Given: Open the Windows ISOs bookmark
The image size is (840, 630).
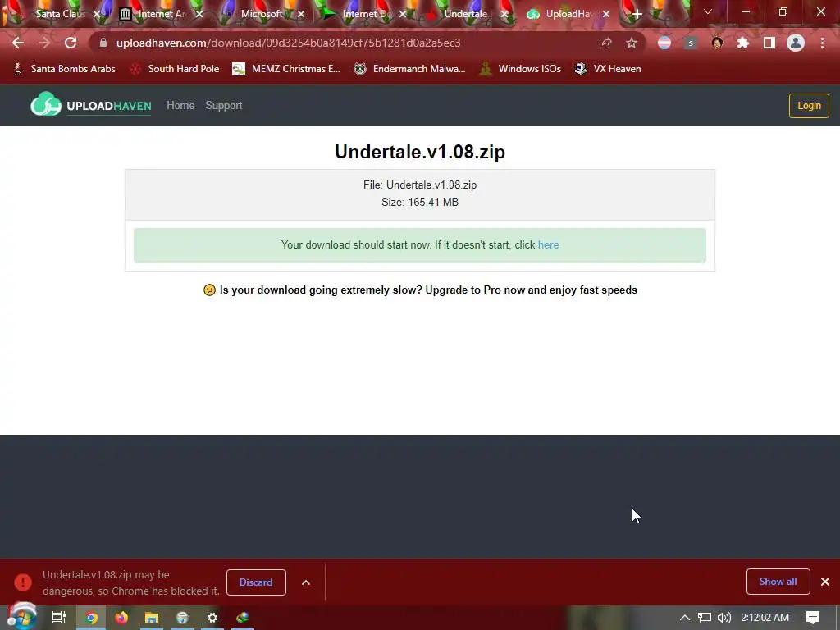Looking at the screenshot, I should pos(520,69).
